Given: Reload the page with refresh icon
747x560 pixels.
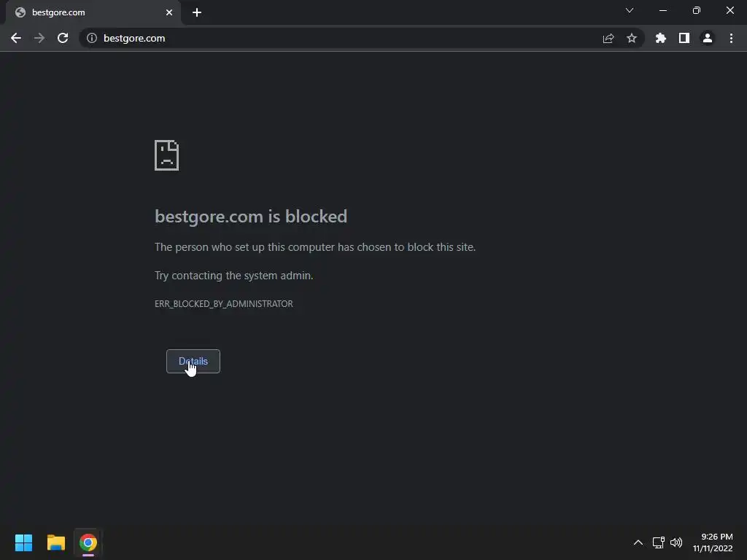Looking at the screenshot, I should pos(63,38).
